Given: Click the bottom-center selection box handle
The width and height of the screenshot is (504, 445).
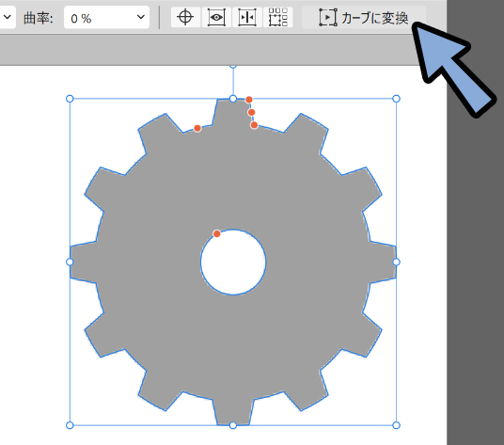Looking at the screenshot, I should pyautogui.click(x=233, y=425).
